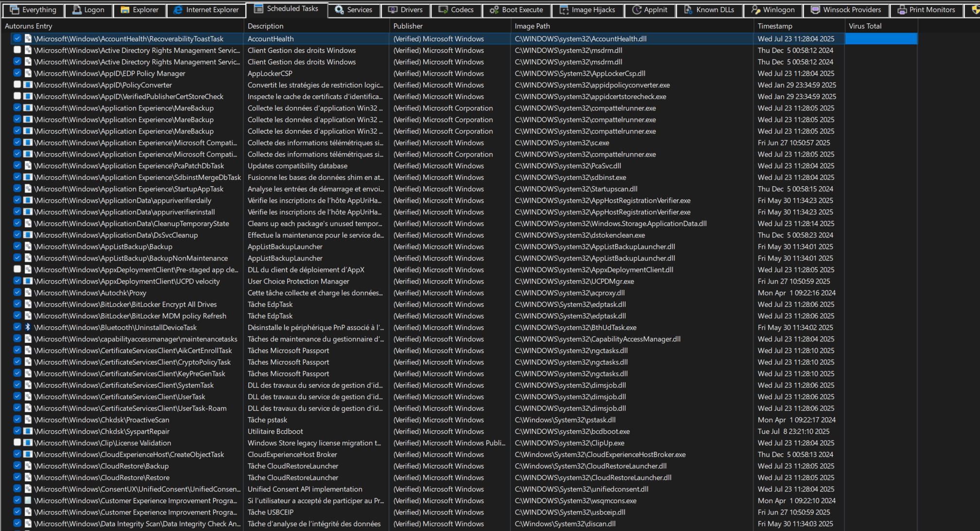Click the Scheduled Tasks tab icon
Viewport: 980px width, 531px height.
point(259,9)
